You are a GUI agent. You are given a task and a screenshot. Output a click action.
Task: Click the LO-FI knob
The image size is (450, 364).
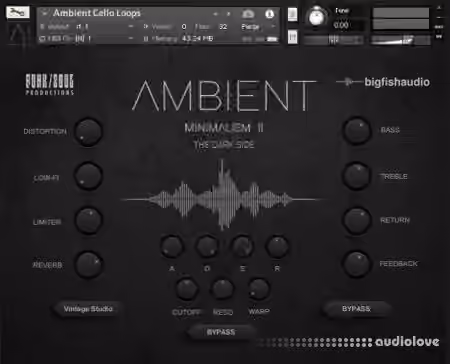(88, 176)
